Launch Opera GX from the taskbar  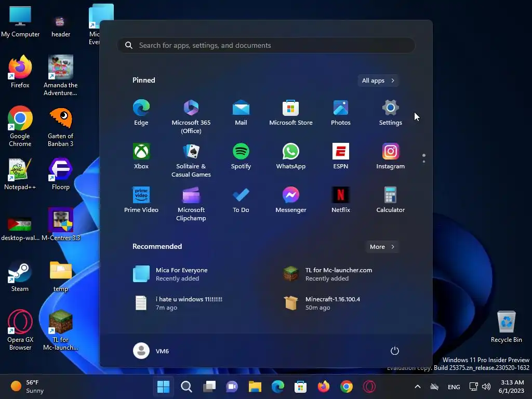pyautogui.click(x=369, y=387)
